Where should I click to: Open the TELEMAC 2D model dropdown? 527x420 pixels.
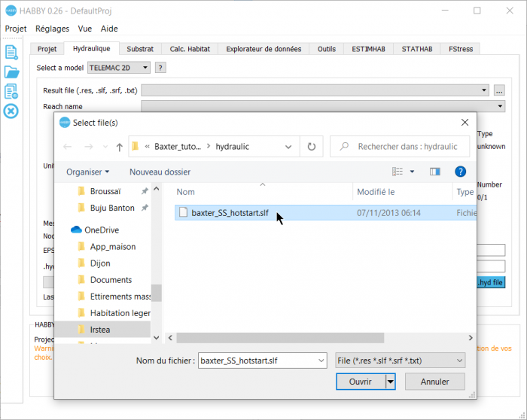119,68
